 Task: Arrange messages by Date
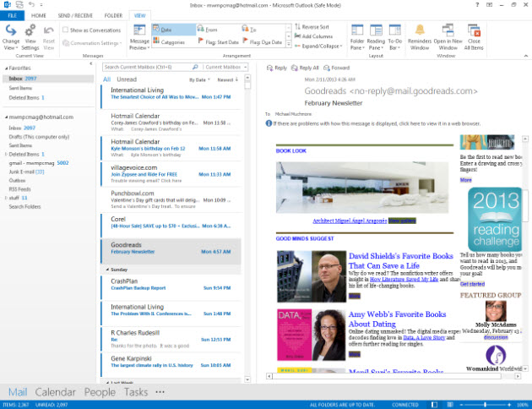(x=173, y=30)
